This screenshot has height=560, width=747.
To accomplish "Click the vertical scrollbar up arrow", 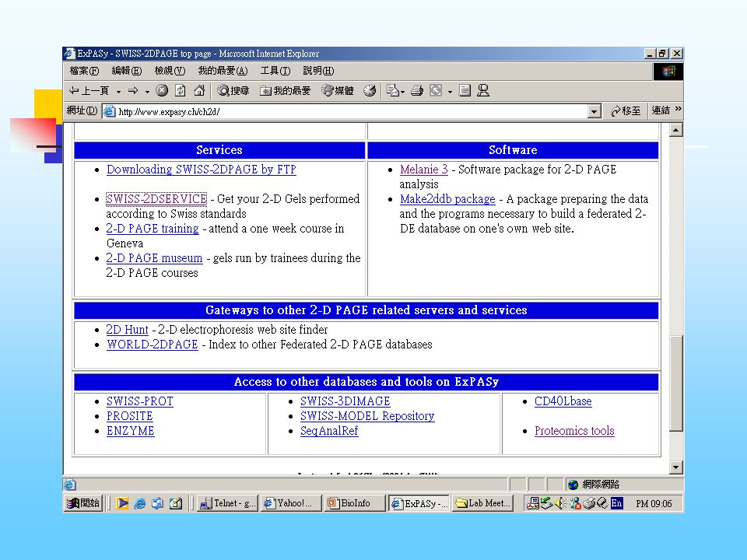I will click(675, 130).
